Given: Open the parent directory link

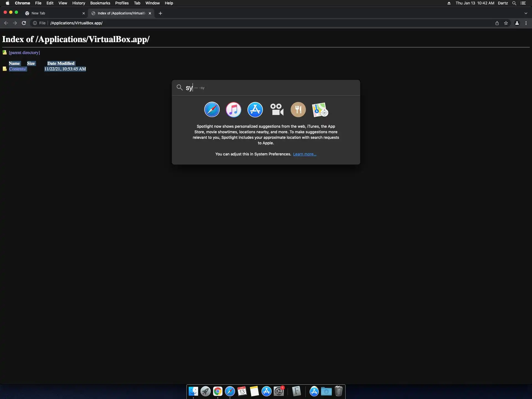Looking at the screenshot, I should [24, 53].
